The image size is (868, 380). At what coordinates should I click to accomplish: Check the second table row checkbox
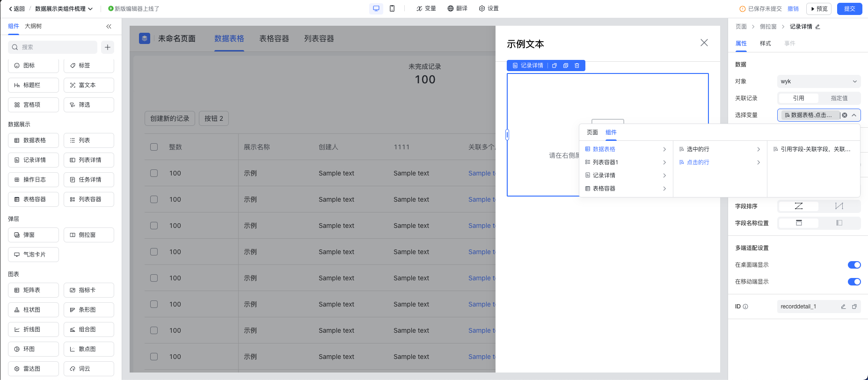(x=154, y=199)
